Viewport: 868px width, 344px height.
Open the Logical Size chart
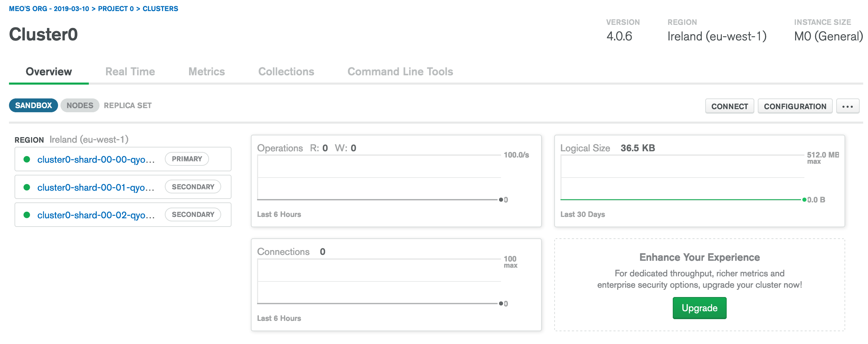coord(699,181)
